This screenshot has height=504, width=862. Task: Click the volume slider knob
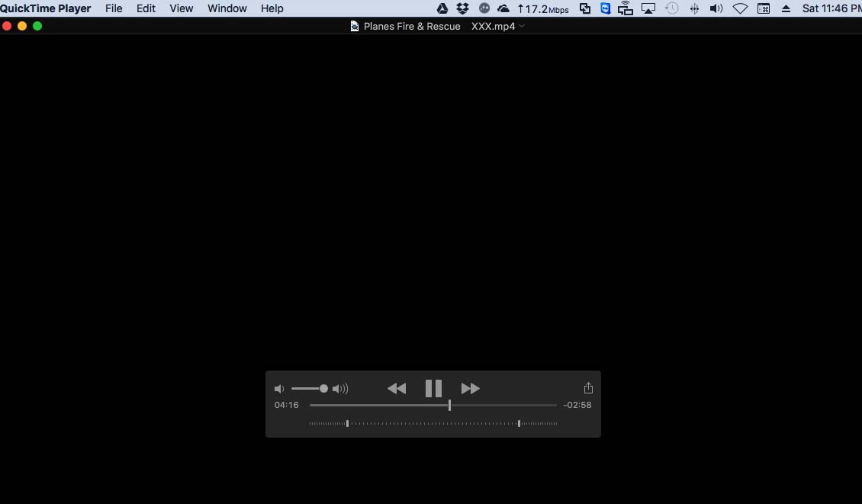[323, 389]
